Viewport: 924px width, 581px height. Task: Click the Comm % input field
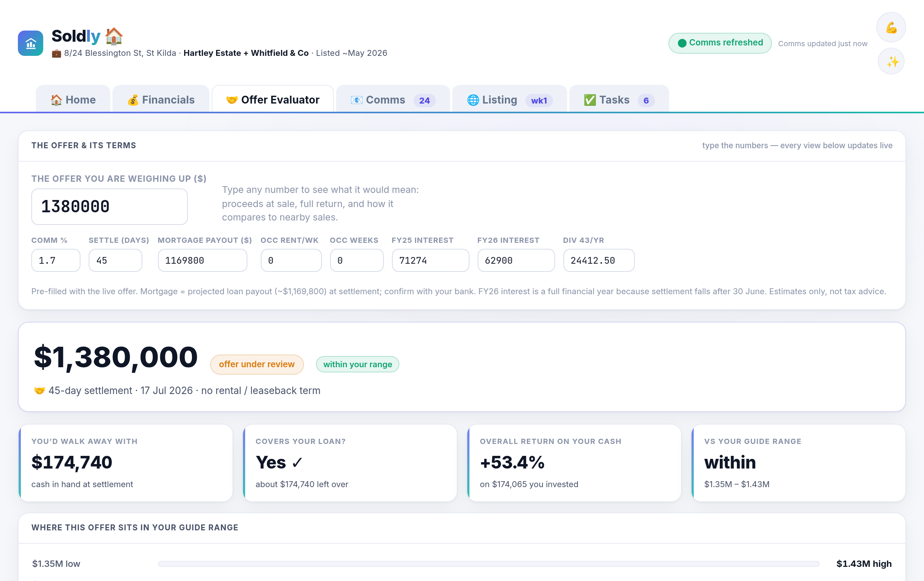(x=56, y=260)
